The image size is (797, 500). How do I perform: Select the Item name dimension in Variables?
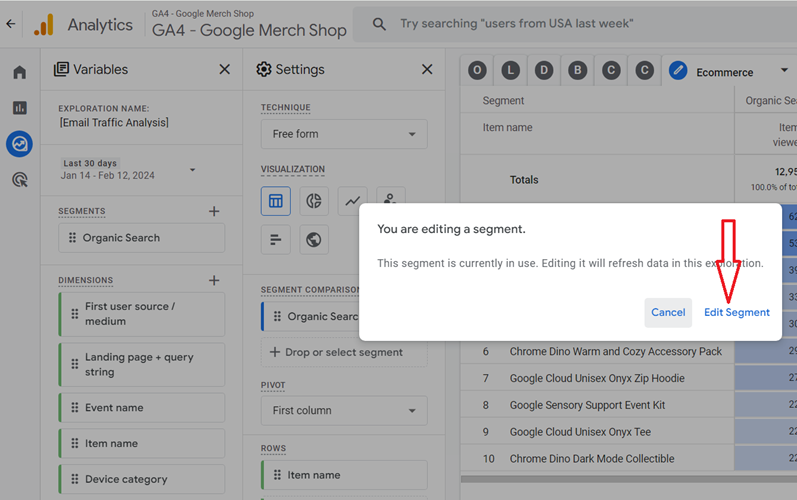coord(141,444)
